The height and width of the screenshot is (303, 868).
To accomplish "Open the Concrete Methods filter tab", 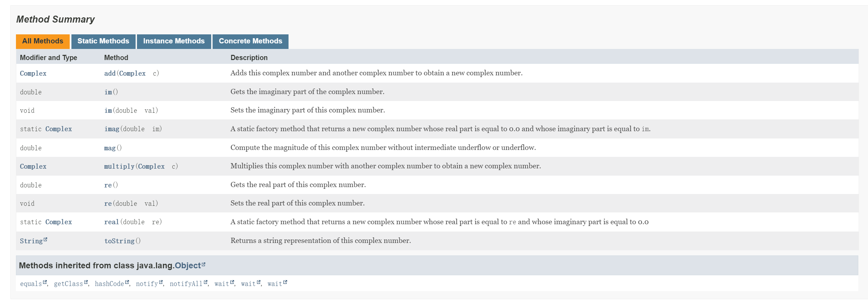I will pyautogui.click(x=250, y=41).
